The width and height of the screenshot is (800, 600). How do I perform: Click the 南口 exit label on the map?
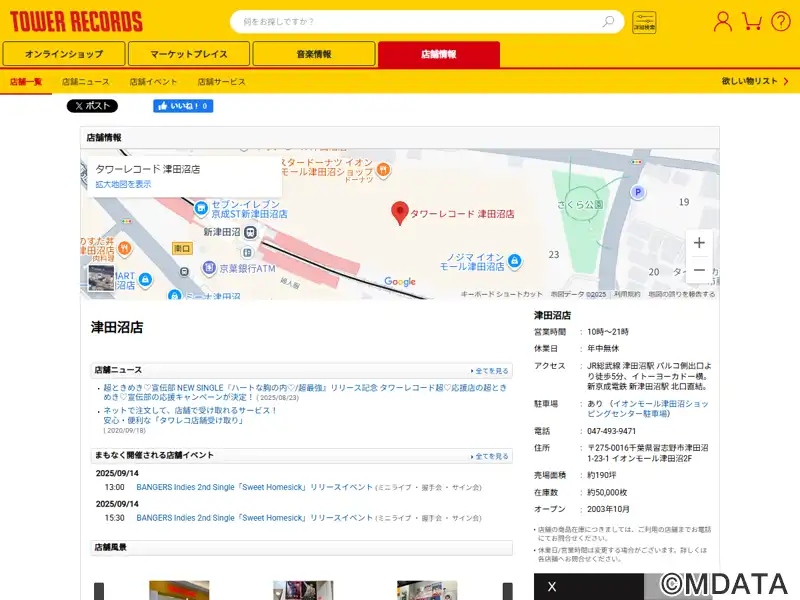(182, 248)
